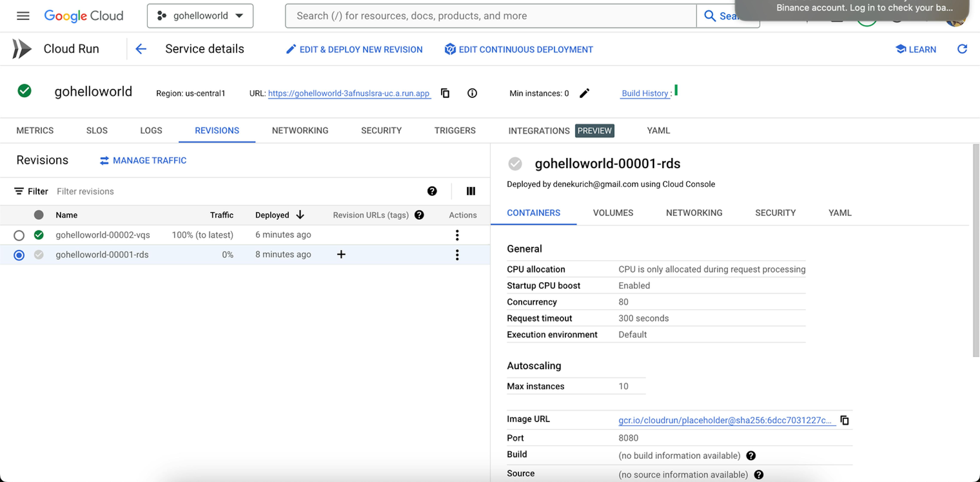The image size is (980, 482).
Task: Copy the image URL
Action: pos(845,420)
